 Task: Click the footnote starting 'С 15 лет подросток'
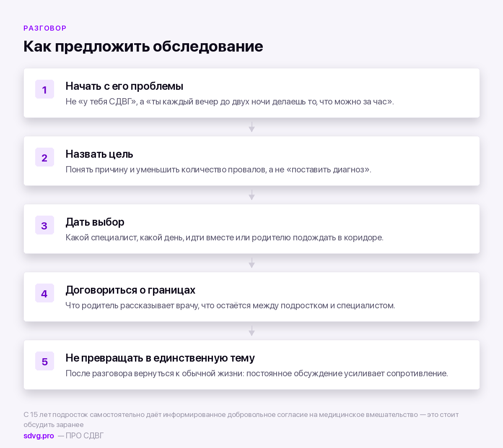(241, 419)
